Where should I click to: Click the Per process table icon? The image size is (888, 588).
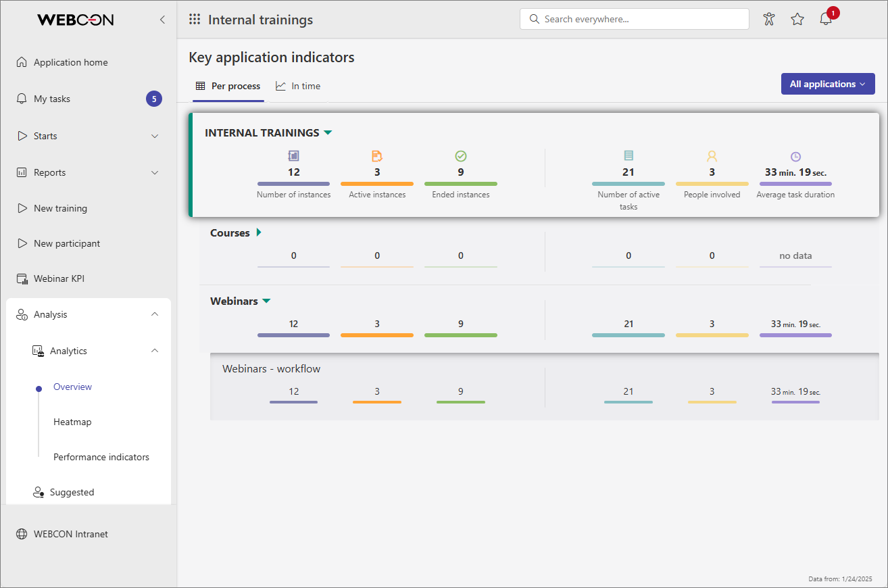200,86
